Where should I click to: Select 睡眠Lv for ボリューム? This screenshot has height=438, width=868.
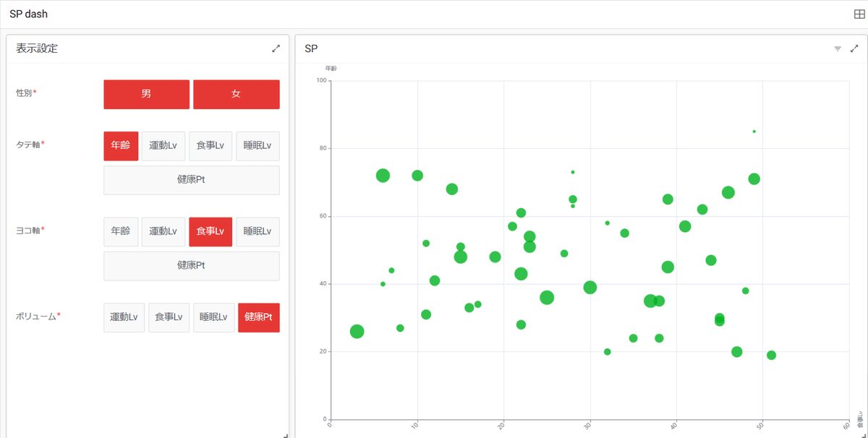coord(214,317)
